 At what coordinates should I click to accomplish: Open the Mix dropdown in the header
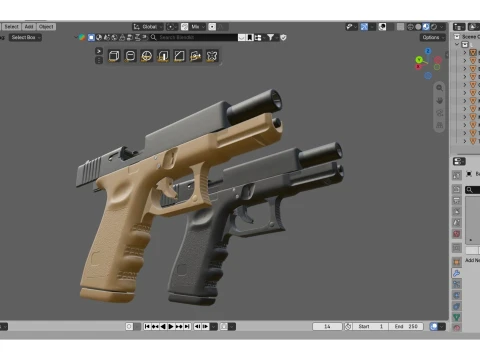tap(197, 27)
